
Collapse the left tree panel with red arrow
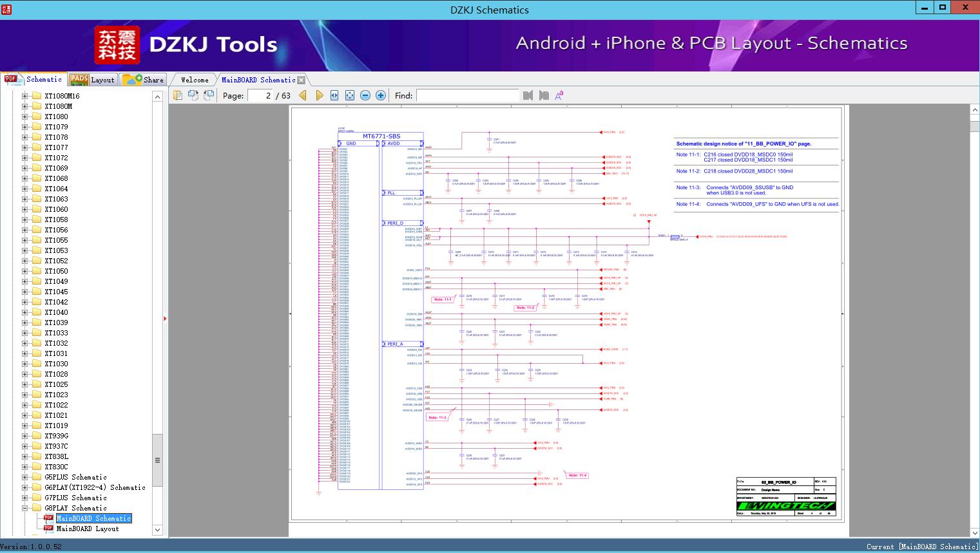point(165,318)
